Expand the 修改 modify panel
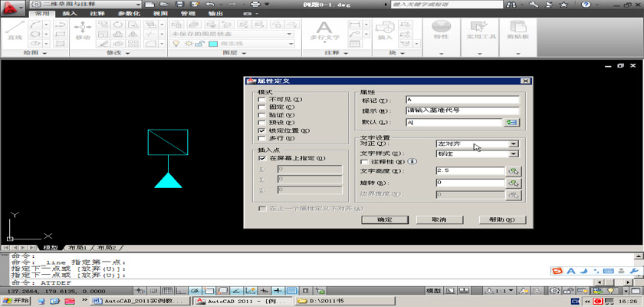Screen dimensions: 644x307 pyautogui.click(x=118, y=53)
